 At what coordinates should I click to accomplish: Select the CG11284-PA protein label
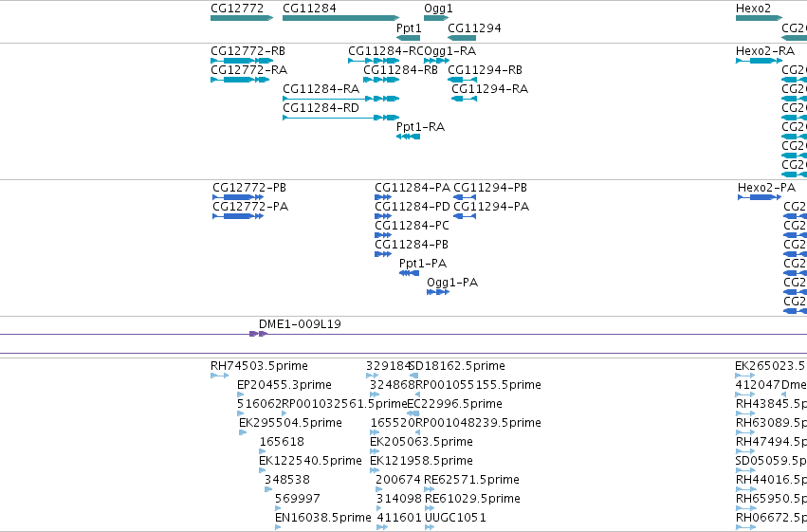click(413, 188)
